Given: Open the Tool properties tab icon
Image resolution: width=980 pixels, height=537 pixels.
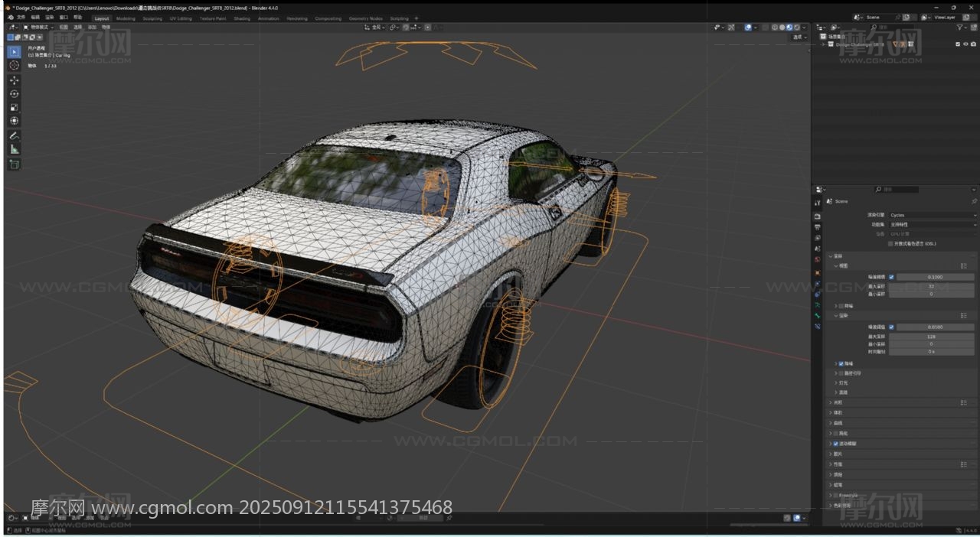Looking at the screenshot, I should 818,203.
